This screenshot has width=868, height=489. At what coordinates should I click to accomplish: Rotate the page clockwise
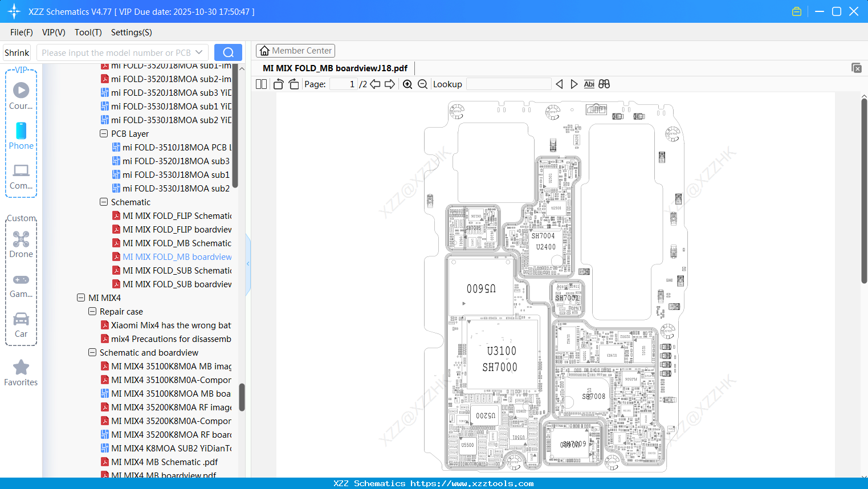tap(294, 84)
